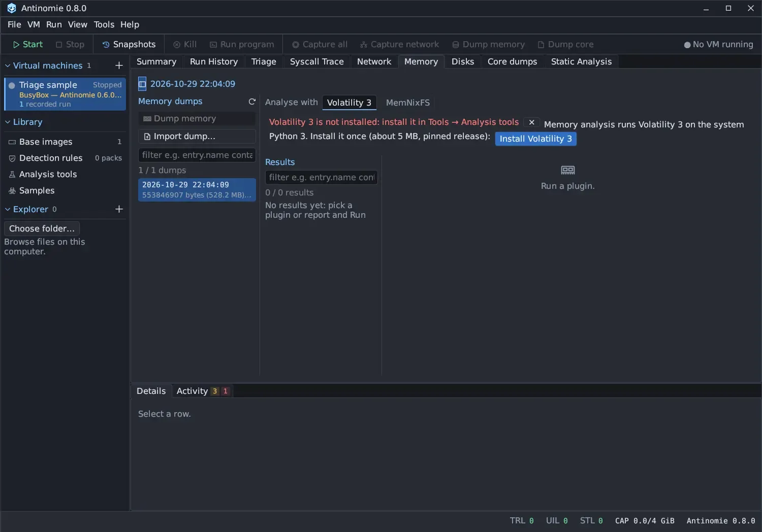Viewport: 762px width, 532px height.
Task: Select the Volatility 3 analysis tab
Action: (x=349, y=103)
